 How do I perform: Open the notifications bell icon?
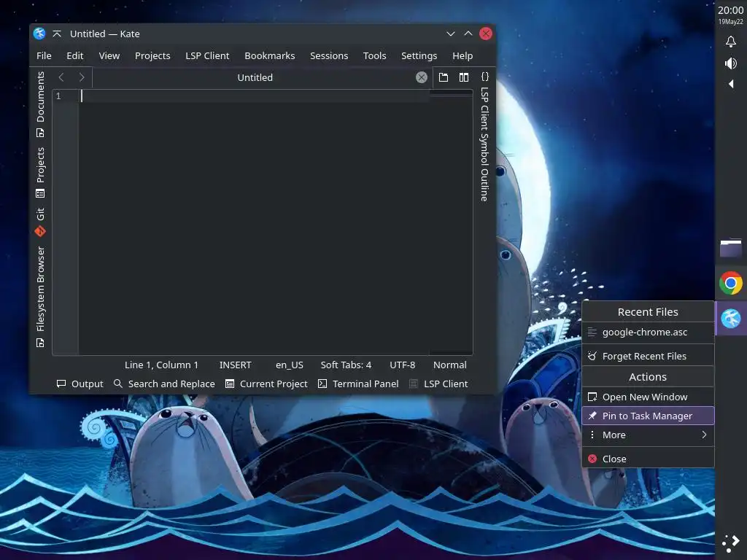731,42
